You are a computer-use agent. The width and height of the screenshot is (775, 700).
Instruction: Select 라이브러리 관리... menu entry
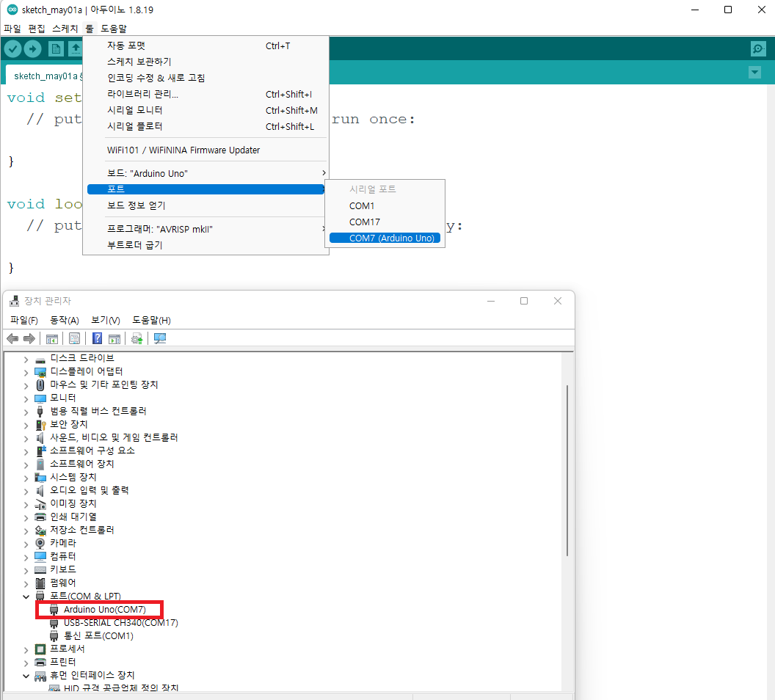click(x=205, y=94)
